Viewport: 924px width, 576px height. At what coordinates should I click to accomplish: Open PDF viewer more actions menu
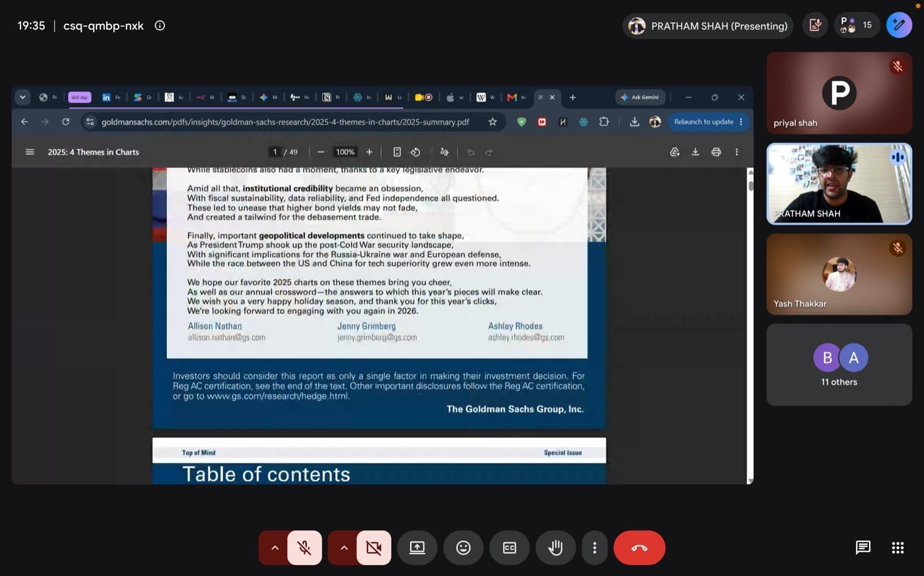(736, 152)
